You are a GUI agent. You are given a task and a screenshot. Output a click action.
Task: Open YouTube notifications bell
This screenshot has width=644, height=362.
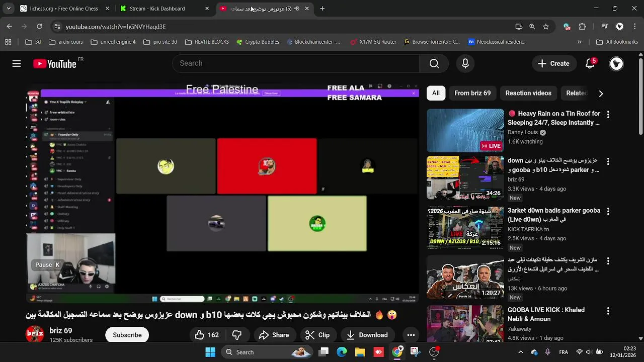pos(591,63)
